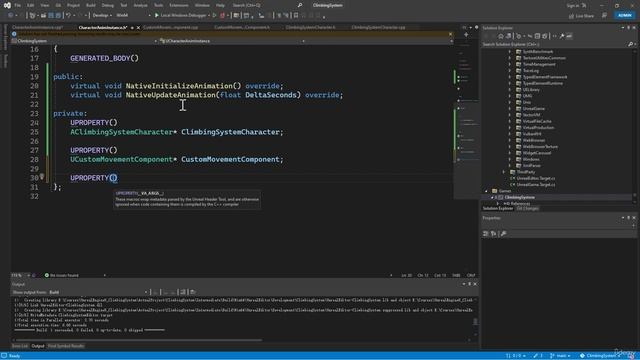
Task: Collapse the Games folder node
Action: coord(486,191)
